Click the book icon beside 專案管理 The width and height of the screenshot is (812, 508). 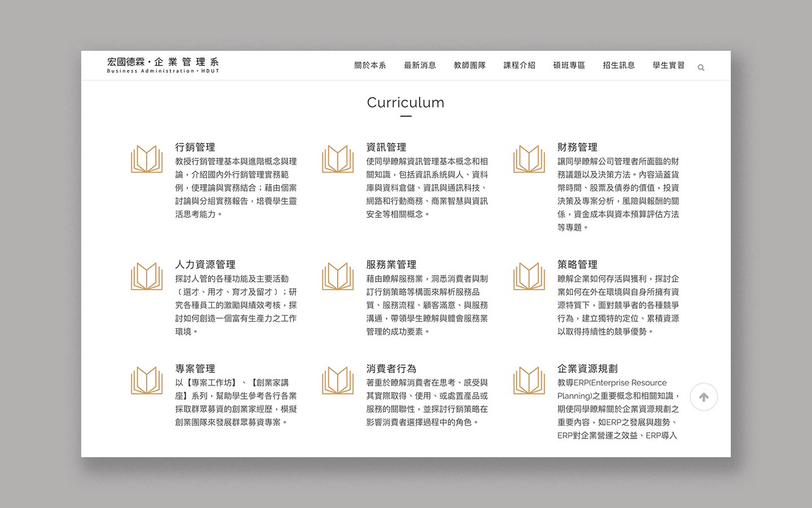[x=147, y=380]
